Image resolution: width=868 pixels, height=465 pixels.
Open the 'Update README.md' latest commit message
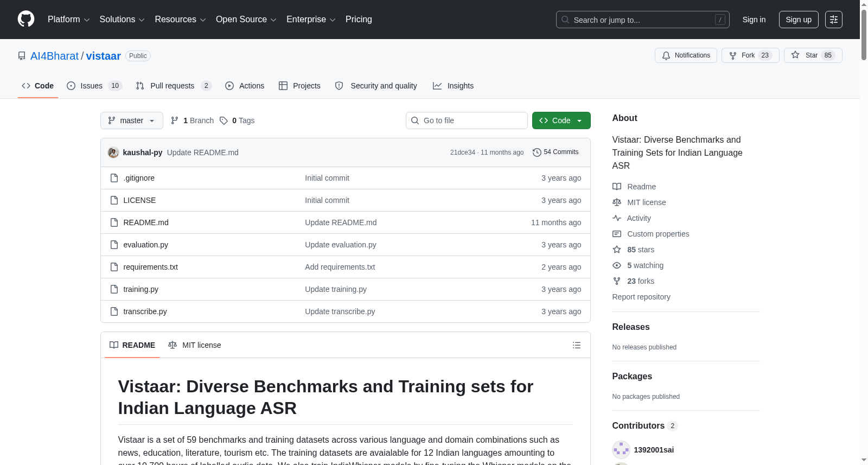click(203, 152)
